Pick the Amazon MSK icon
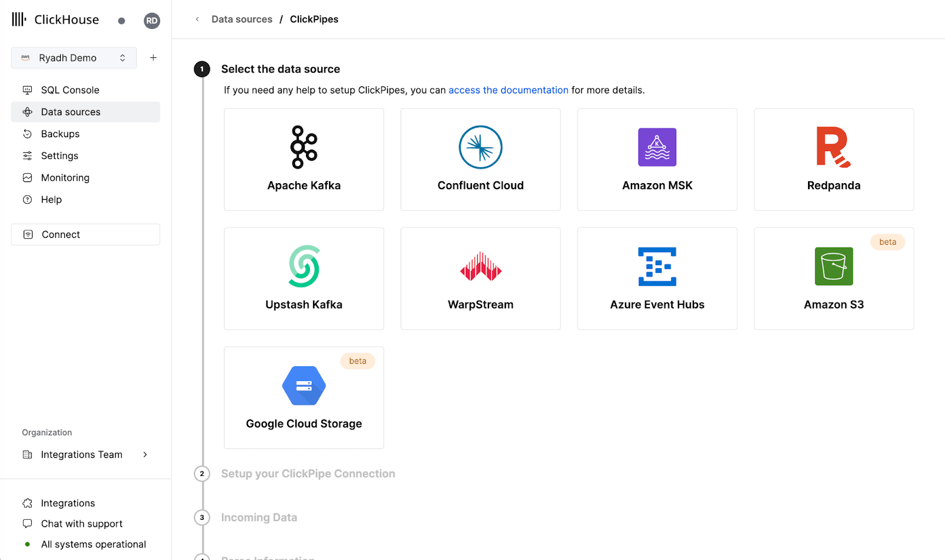The image size is (945, 560). coord(657,147)
